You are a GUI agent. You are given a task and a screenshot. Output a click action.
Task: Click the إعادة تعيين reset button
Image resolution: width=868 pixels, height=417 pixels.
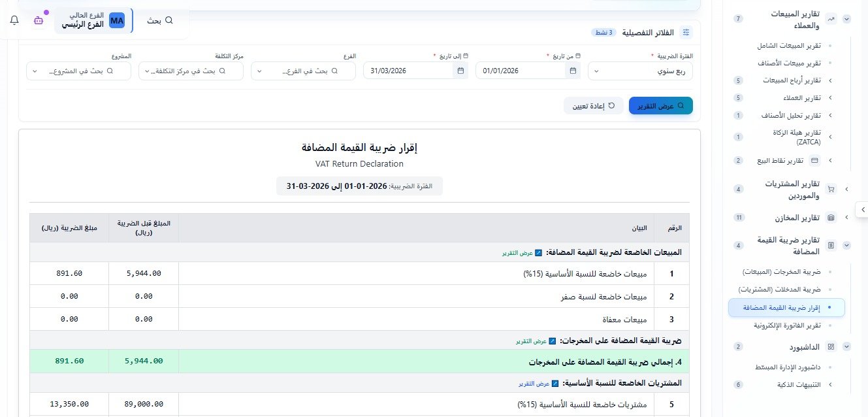pyautogui.click(x=593, y=105)
